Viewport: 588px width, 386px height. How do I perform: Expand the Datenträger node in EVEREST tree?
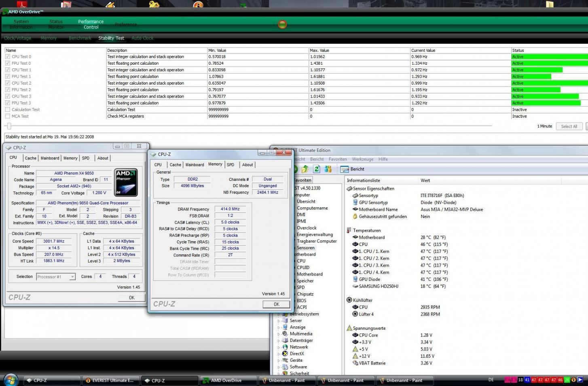tap(279, 341)
